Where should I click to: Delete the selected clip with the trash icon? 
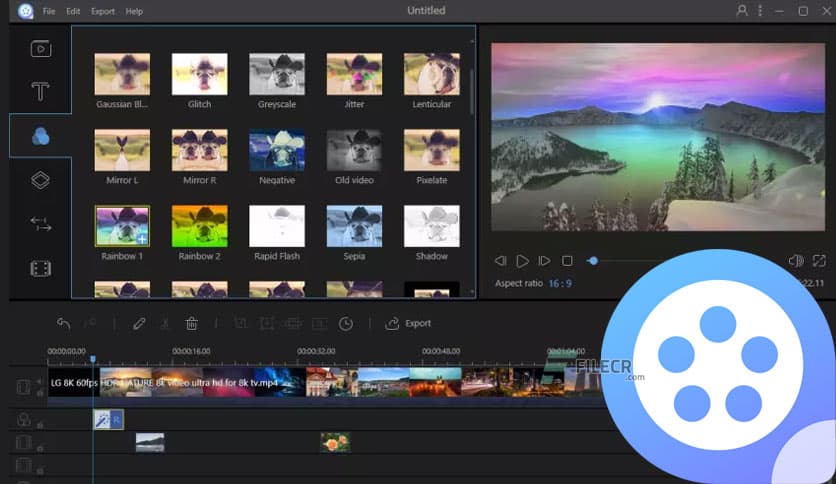[191, 323]
